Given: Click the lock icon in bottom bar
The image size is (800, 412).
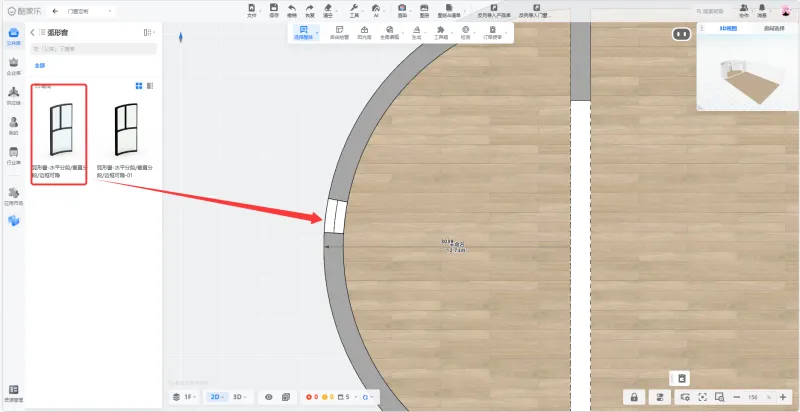Looking at the screenshot, I should tap(634, 397).
